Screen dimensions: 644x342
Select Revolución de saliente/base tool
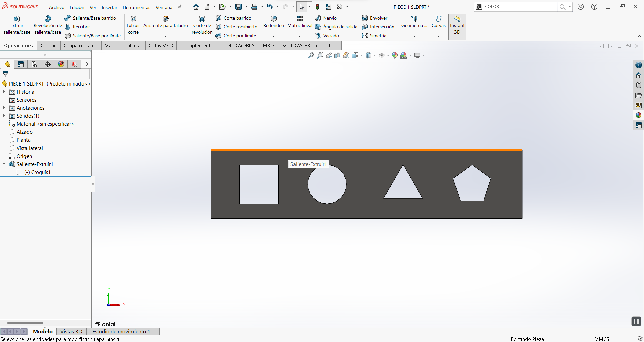coord(48,25)
